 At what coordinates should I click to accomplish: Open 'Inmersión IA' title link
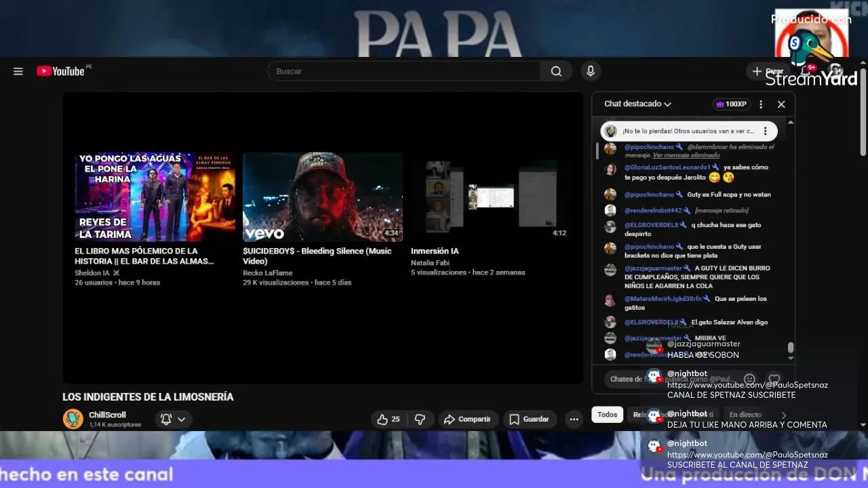pyautogui.click(x=435, y=251)
